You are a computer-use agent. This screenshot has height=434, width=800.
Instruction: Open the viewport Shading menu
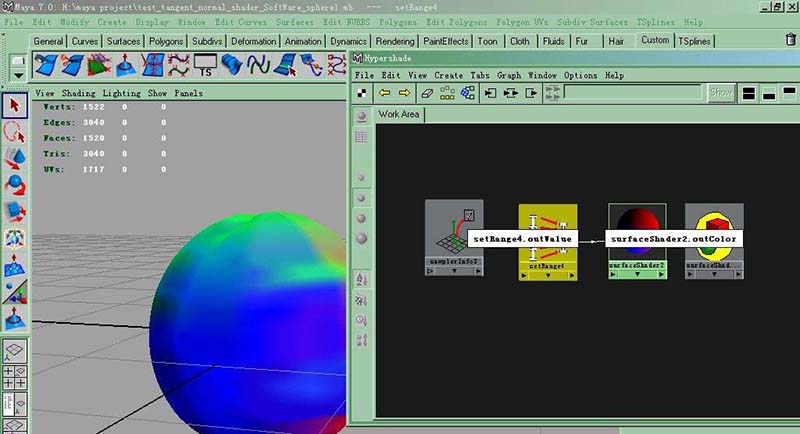pos(79,93)
